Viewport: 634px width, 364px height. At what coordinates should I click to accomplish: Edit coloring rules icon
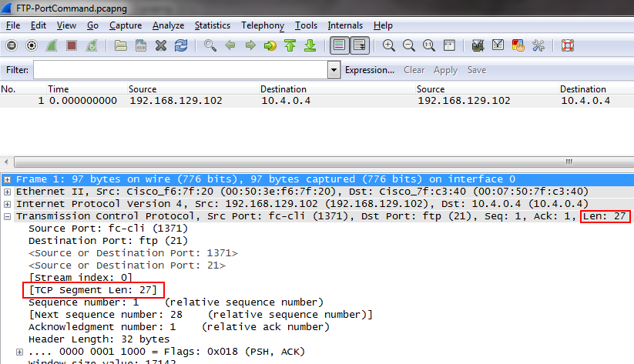click(518, 45)
